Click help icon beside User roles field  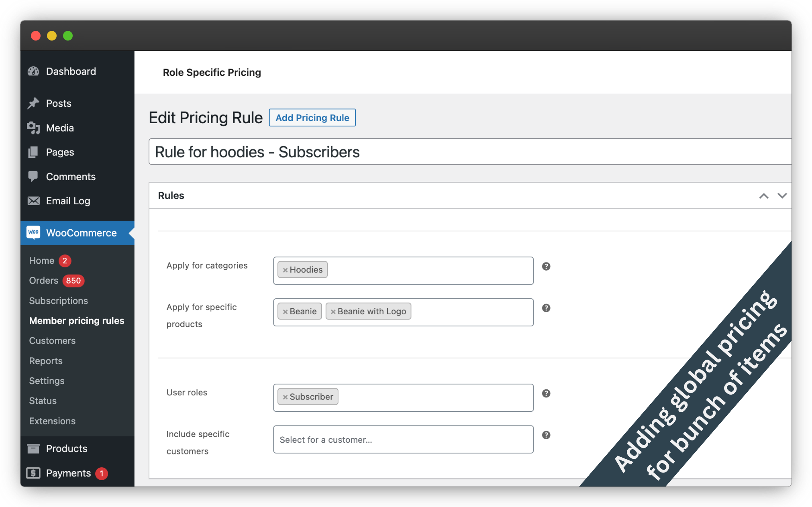click(x=546, y=393)
